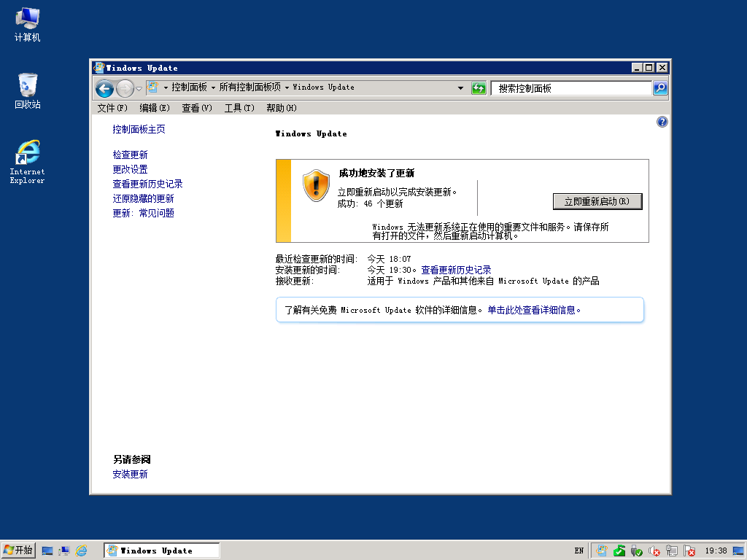Click the green checkmark folder tray icon
Image resolution: width=747 pixels, height=560 pixels.
[619, 551]
